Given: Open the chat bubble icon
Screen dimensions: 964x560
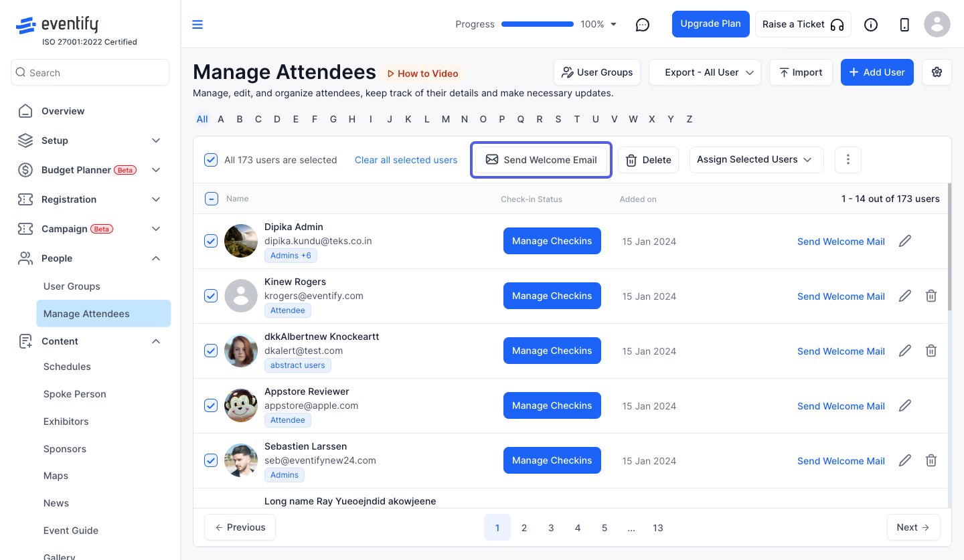Looking at the screenshot, I should tap(643, 25).
